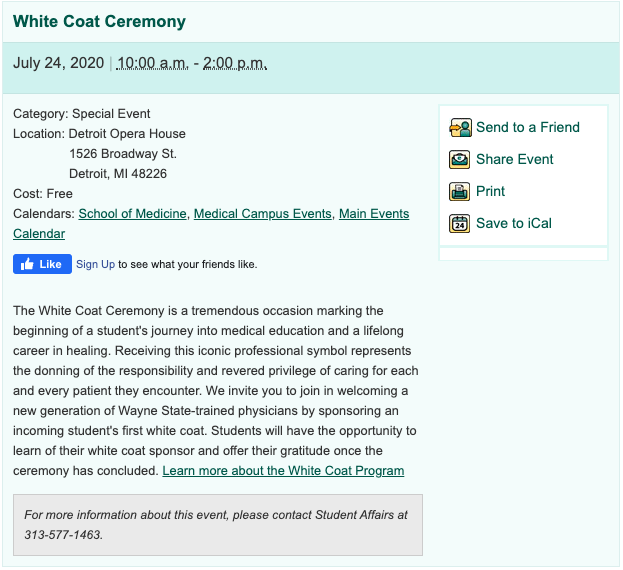Click the Detroit Opera House location text
Image resolution: width=623 pixels, height=570 pixels.
[x=127, y=134]
